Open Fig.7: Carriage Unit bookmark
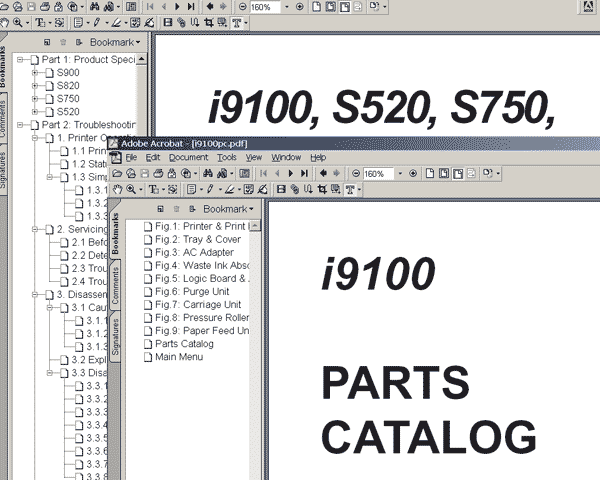The height and width of the screenshot is (480, 600). click(x=198, y=305)
